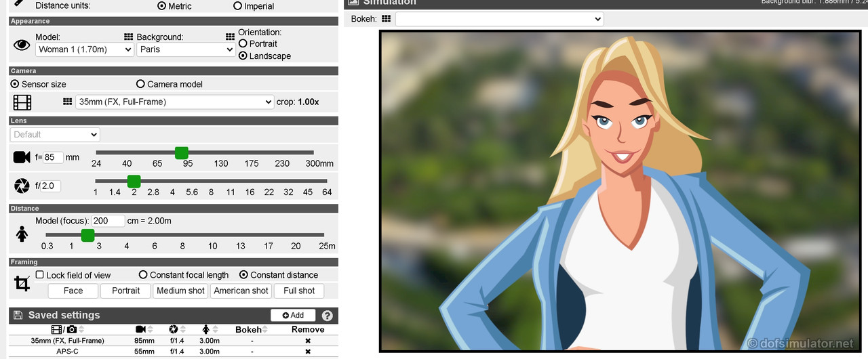Screen dimensions: 868x359
Task: Click the aperture slider handle
Action: click(134, 182)
